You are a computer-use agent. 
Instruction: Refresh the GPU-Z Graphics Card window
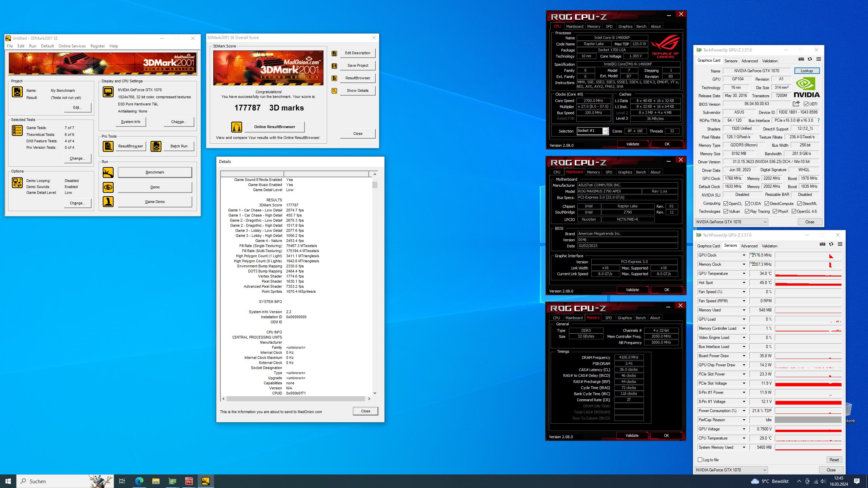tap(810, 59)
